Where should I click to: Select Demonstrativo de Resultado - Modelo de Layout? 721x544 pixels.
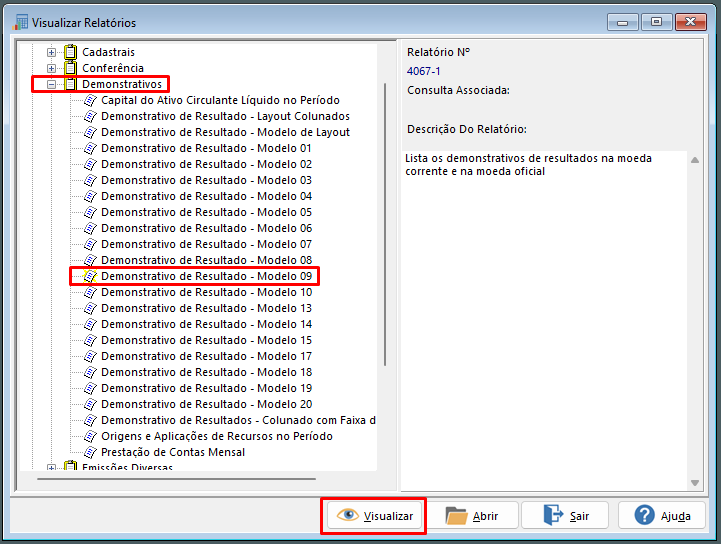[225, 132]
